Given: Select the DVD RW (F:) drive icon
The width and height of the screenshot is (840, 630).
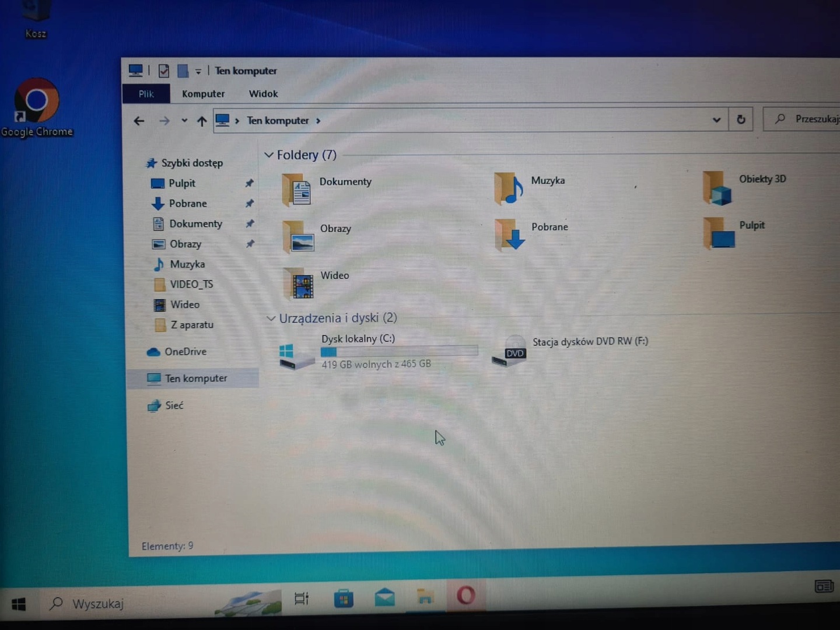Looking at the screenshot, I should 509,352.
